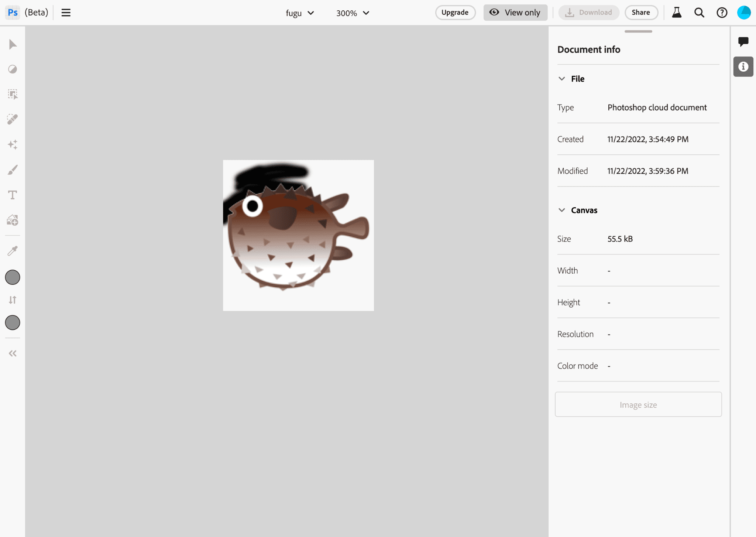Open the Image size settings
This screenshot has height=537, width=756.
pyautogui.click(x=638, y=404)
